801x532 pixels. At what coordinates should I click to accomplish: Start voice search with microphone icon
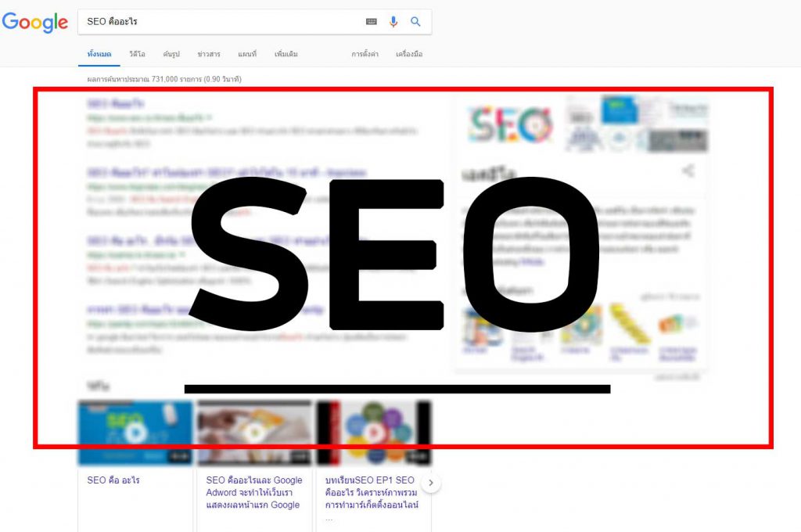393,21
